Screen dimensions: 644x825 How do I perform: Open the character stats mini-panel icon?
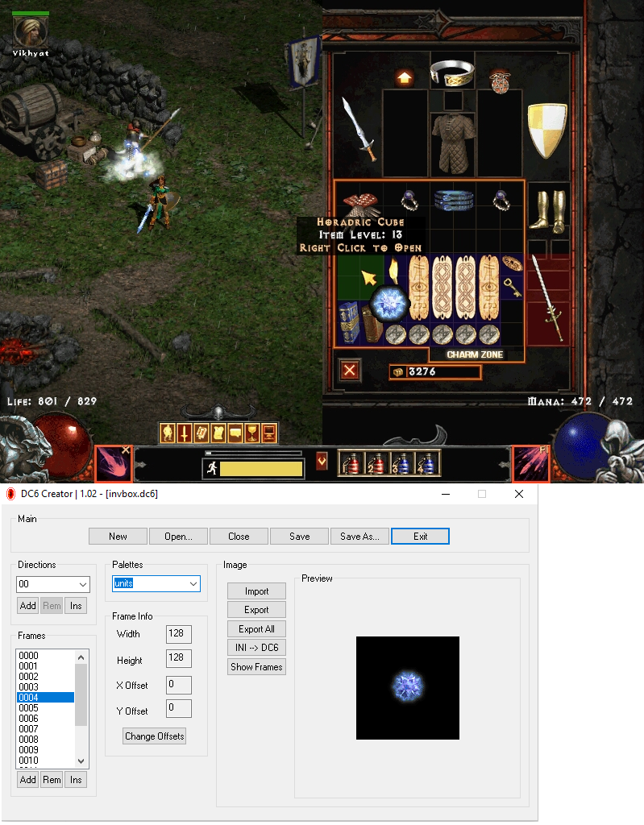pyautogui.click(x=168, y=433)
